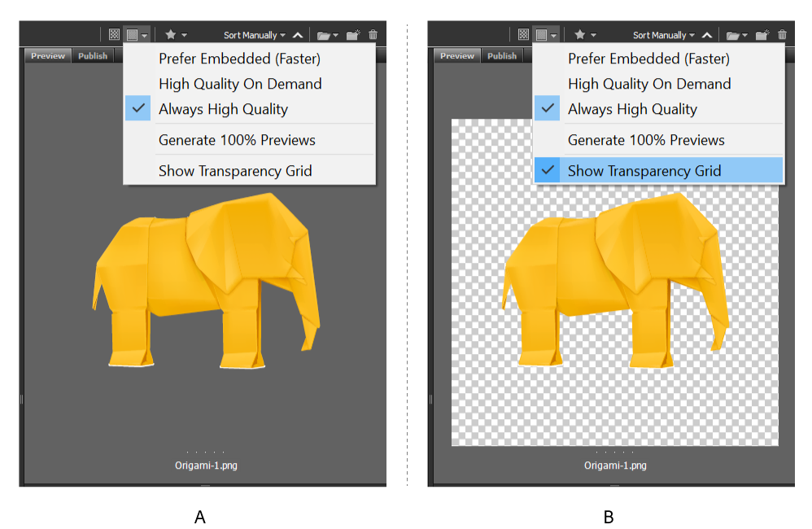Image resolution: width=812 pixels, height=529 pixels.
Task: Click Origami-1.png filename label in right panel
Action: click(x=615, y=466)
